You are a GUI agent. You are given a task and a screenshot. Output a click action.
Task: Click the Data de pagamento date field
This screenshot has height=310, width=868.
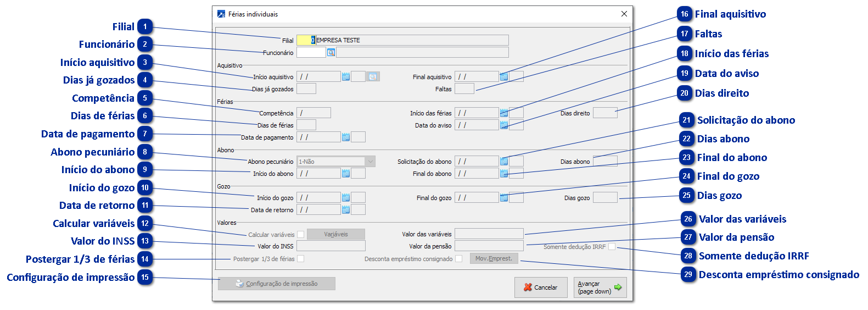[318, 137]
